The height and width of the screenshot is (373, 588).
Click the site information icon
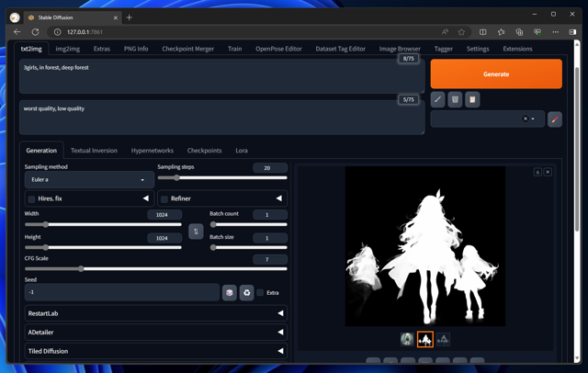(x=57, y=32)
